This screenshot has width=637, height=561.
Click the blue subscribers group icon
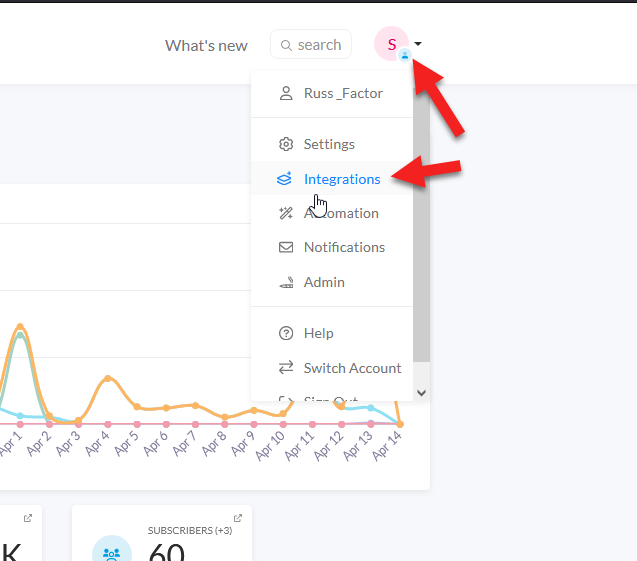pyautogui.click(x=112, y=552)
